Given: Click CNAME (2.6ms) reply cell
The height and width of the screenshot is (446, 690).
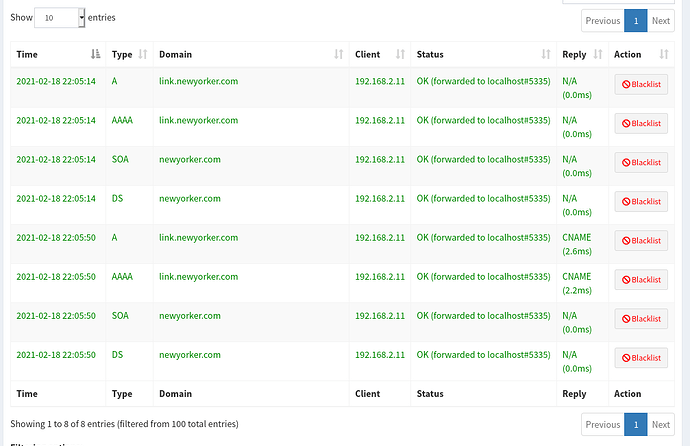Looking at the screenshot, I should click(x=577, y=244).
